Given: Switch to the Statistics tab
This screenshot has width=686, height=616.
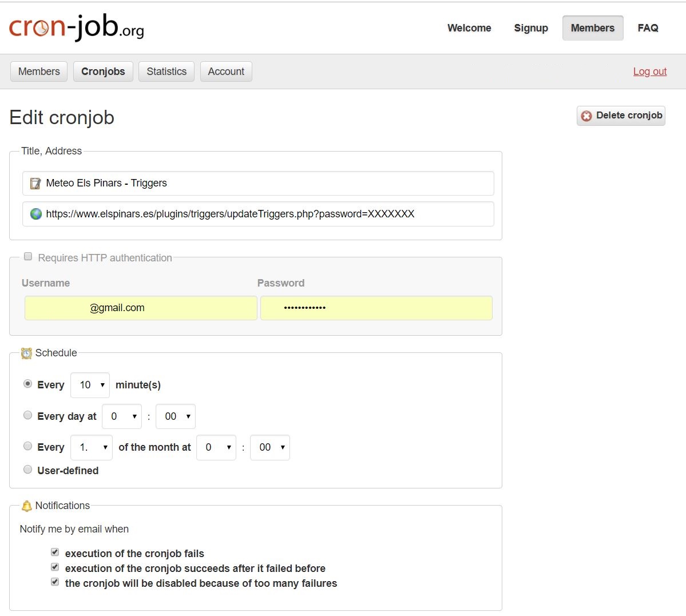Looking at the screenshot, I should coord(166,71).
